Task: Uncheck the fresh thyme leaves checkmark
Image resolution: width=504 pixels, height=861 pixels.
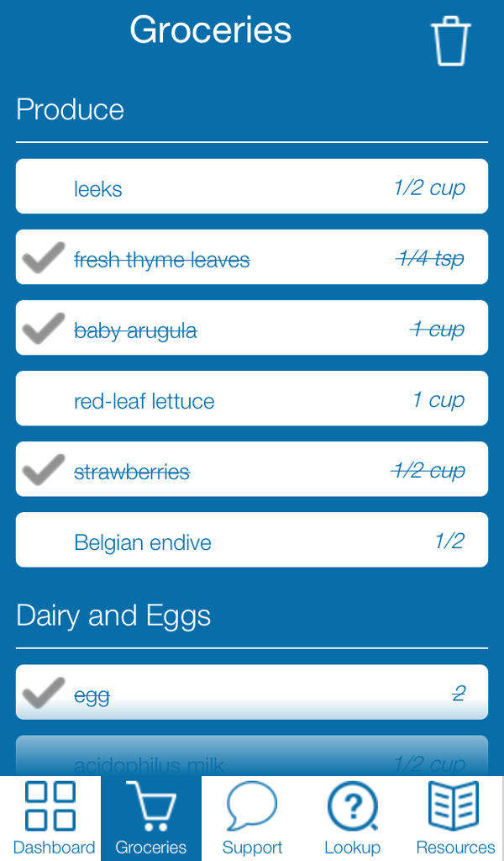Action: point(43,257)
